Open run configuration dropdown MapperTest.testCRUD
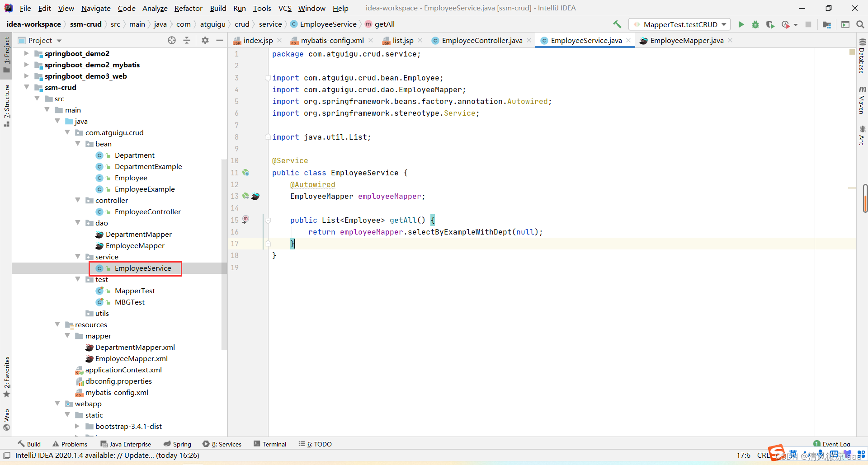This screenshot has width=868, height=465. (x=679, y=24)
